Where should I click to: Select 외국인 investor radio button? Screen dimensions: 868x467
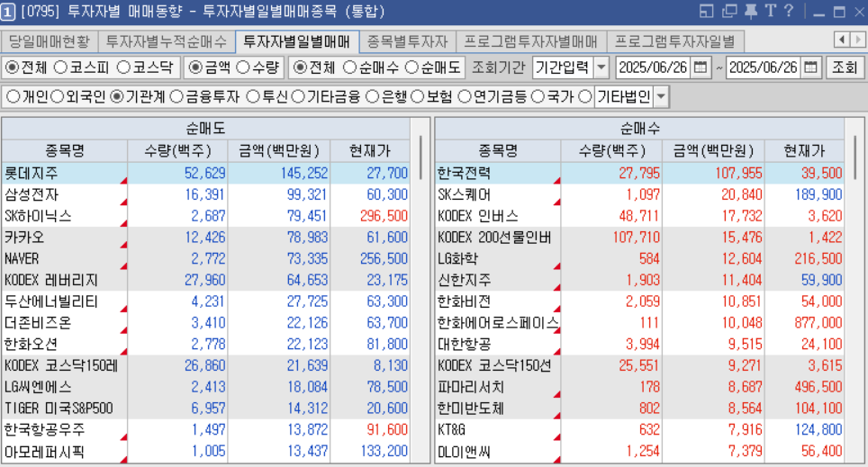[x=57, y=97]
